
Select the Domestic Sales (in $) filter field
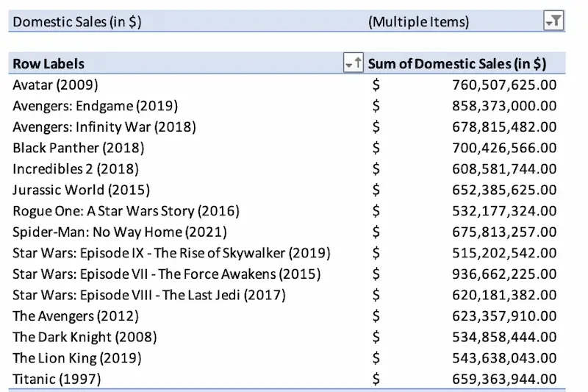pos(77,22)
